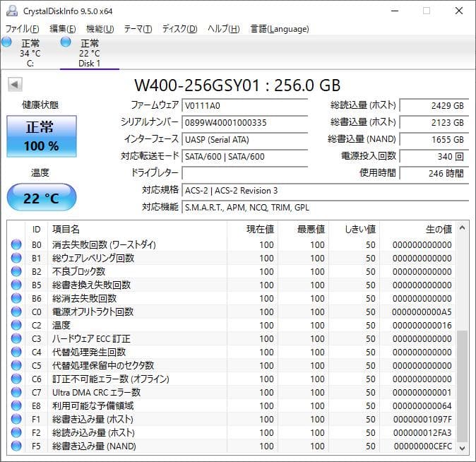476x462 pixels.
Task: Open the 機能(U) menu
Action: 100,29
